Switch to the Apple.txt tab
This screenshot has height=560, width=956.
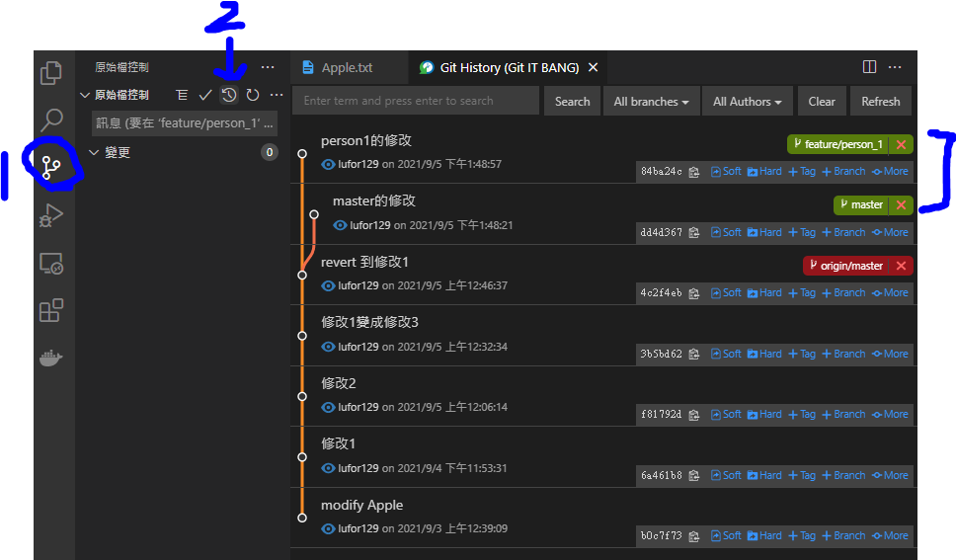click(x=347, y=67)
